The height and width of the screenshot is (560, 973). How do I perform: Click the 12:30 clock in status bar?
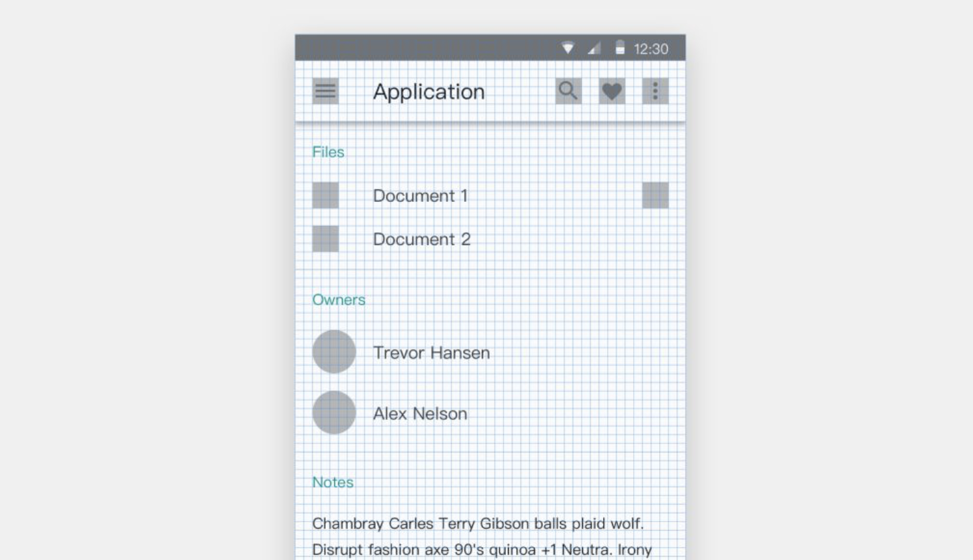coord(651,49)
